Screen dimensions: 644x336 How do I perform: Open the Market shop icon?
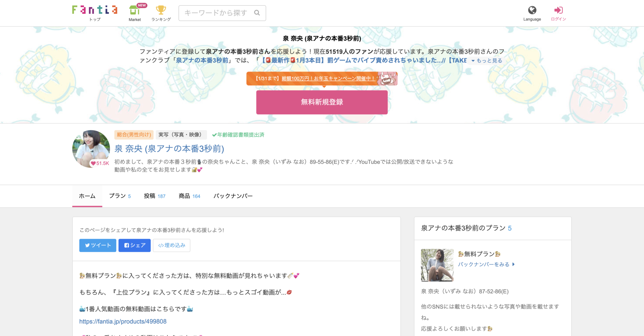tap(135, 10)
